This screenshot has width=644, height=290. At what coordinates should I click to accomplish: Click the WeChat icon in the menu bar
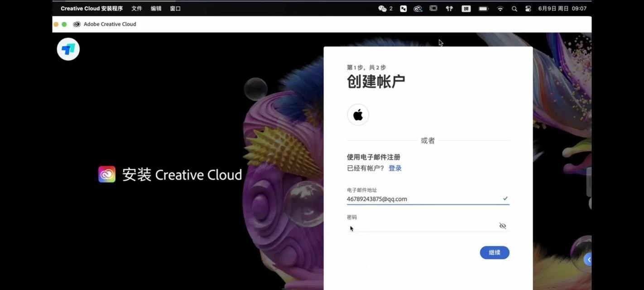pos(382,9)
